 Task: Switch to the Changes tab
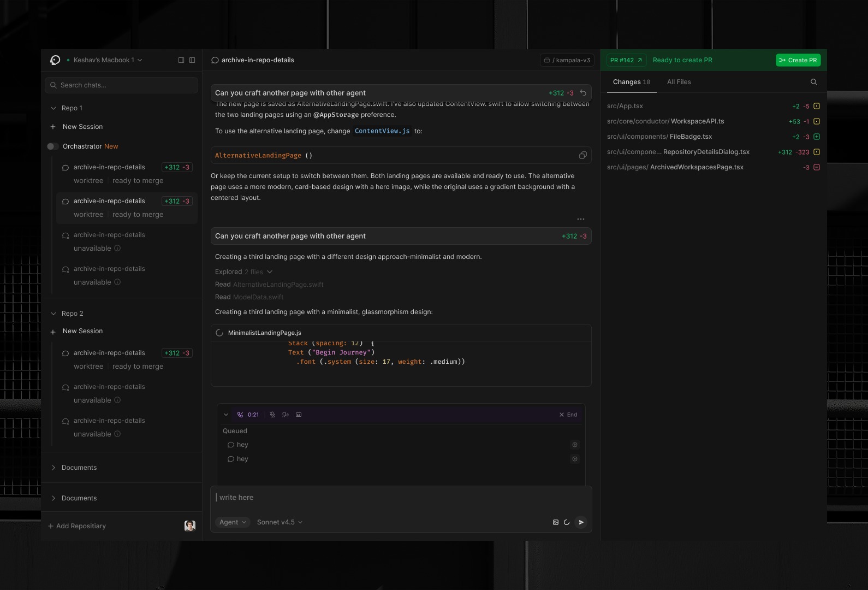click(632, 82)
